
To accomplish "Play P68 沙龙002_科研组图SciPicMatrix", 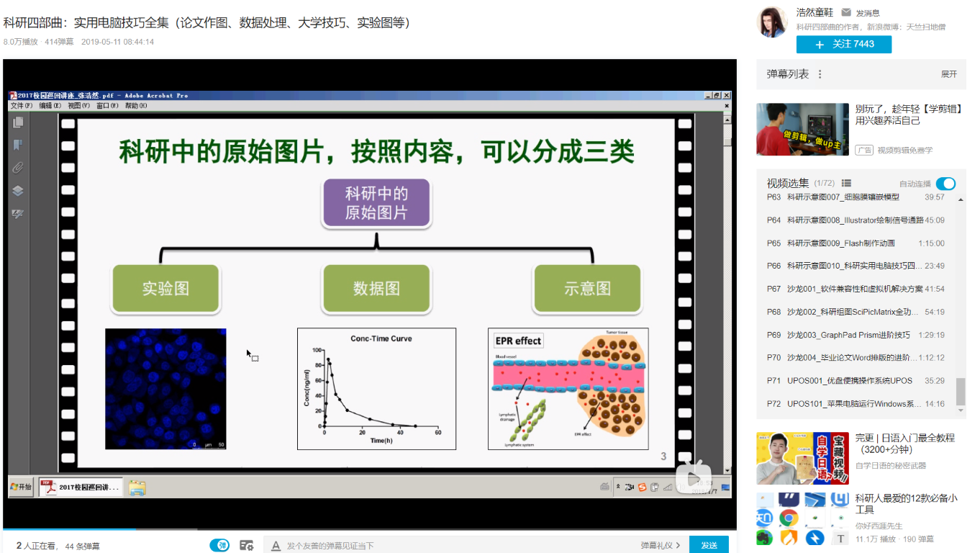I will point(856,312).
